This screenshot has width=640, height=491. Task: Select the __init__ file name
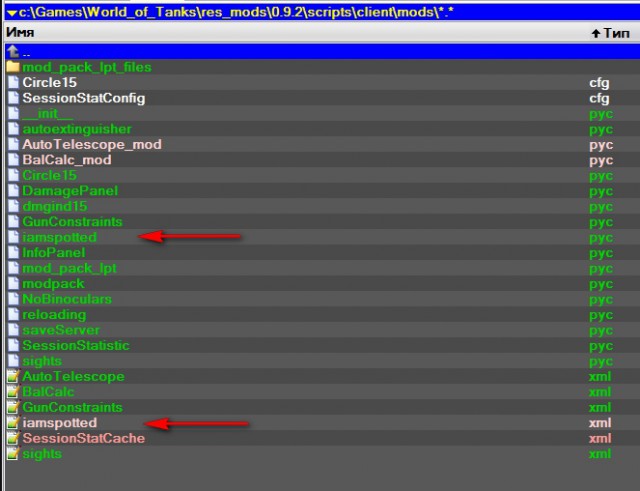(x=48, y=113)
